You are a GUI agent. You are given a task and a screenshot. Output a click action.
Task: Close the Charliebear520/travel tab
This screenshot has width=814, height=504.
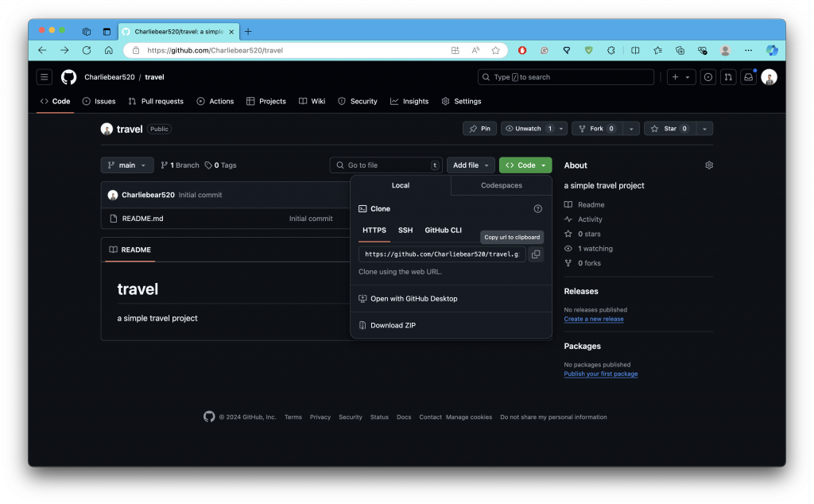pyautogui.click(x=231, y=32)
